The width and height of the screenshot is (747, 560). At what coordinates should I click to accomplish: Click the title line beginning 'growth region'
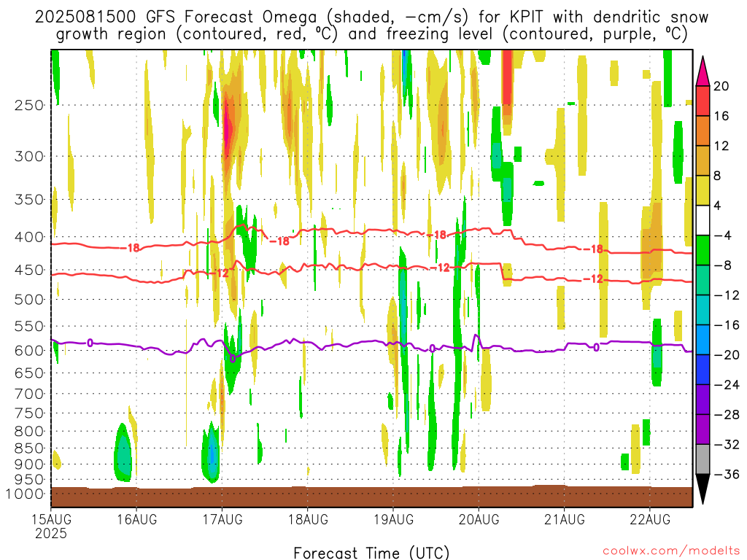pos(371,34)
